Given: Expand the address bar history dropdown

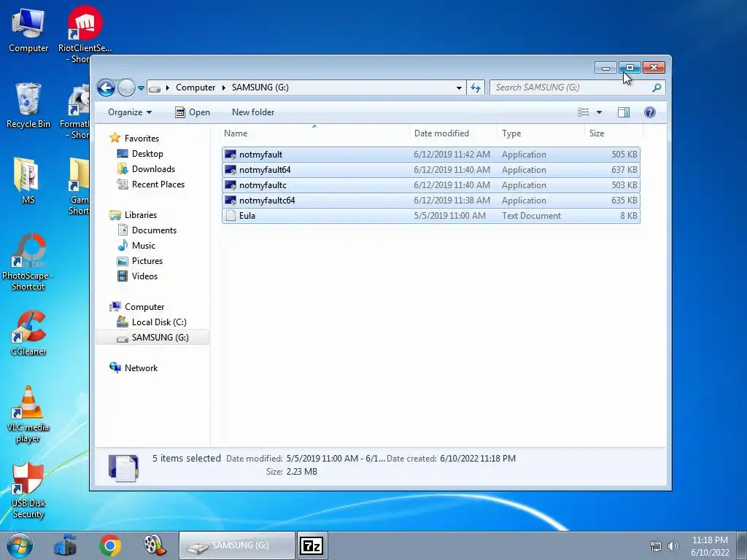Looking at the screenshot, I should pyautogui.click(x=459, y=87).
